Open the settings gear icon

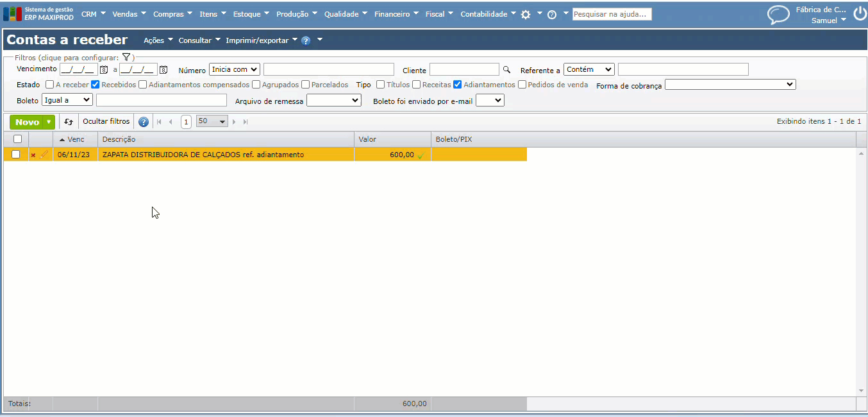[526, 14]
